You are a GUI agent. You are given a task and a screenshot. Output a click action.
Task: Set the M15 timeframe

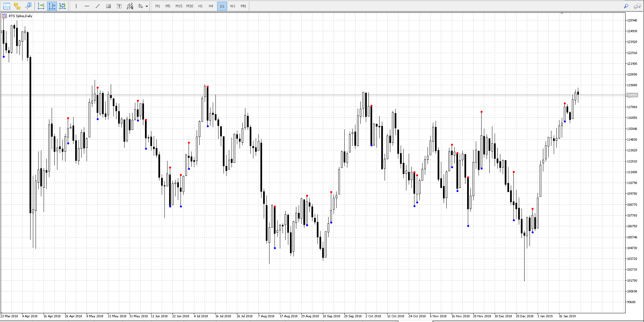179,6
